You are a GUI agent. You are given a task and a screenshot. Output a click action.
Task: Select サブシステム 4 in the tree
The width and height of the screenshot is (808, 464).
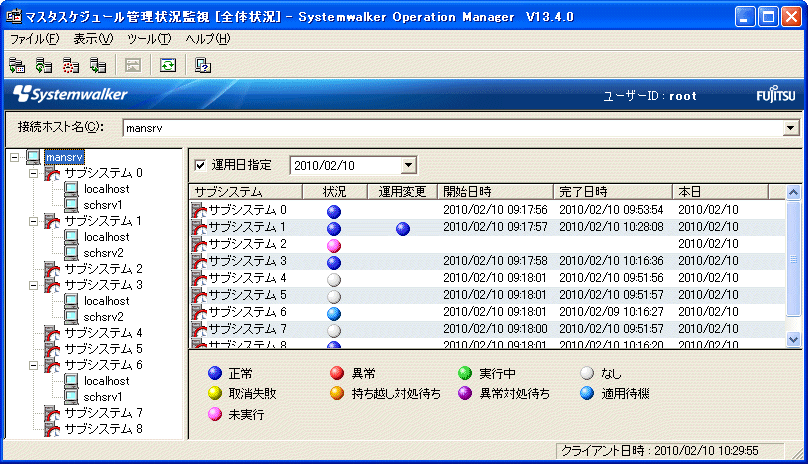pos(103,333)
